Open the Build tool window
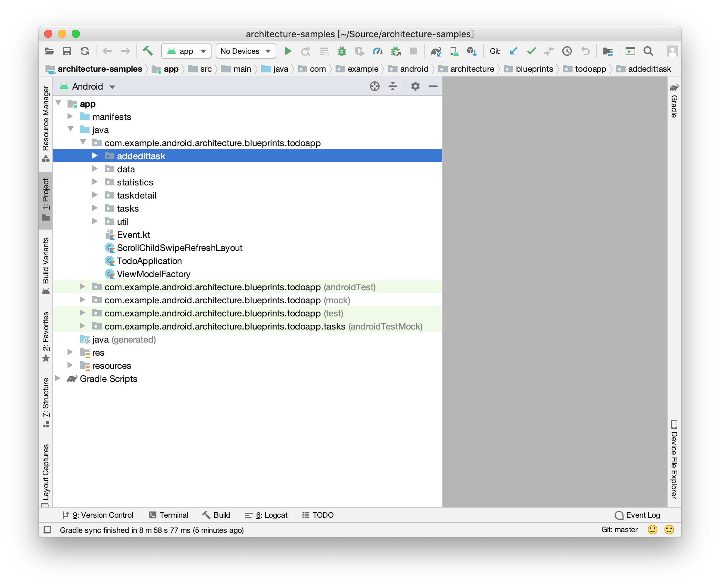Screen dimensions: 720x588 (216, 515)
